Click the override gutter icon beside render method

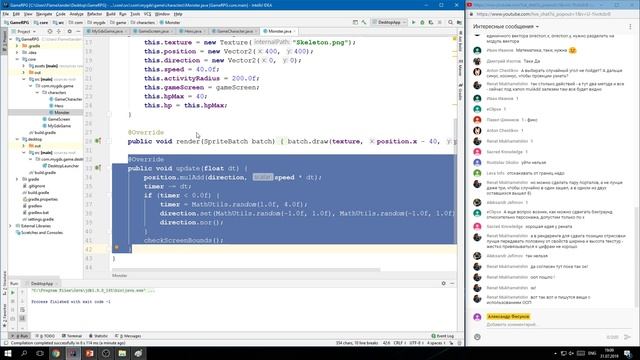point(98,141)
